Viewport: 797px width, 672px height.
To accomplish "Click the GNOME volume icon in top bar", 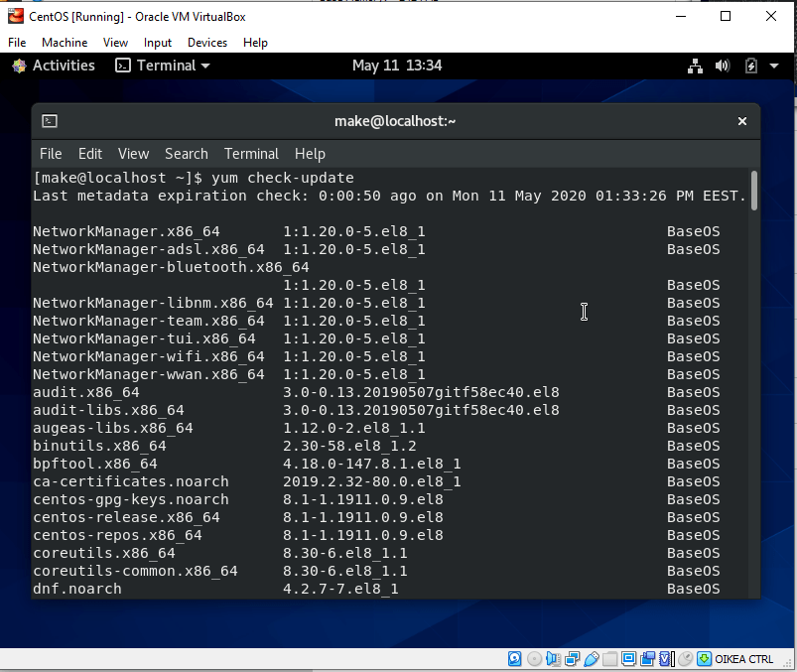I will 723,67.
